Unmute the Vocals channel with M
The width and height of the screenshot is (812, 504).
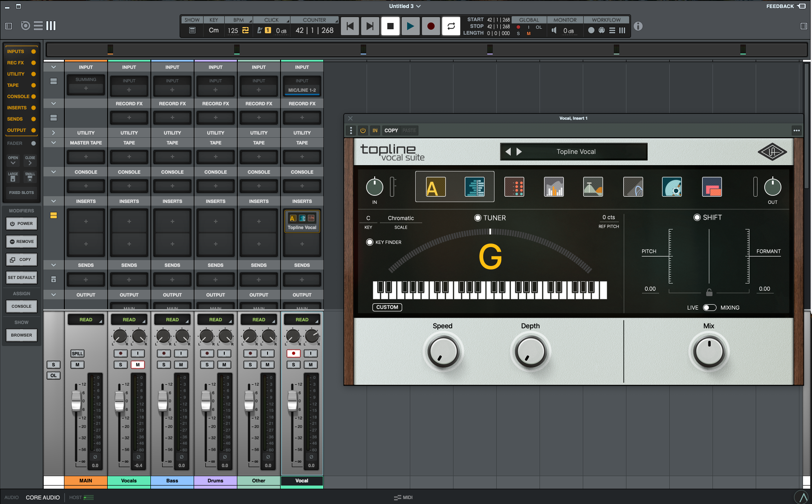(x=138, y=364)
